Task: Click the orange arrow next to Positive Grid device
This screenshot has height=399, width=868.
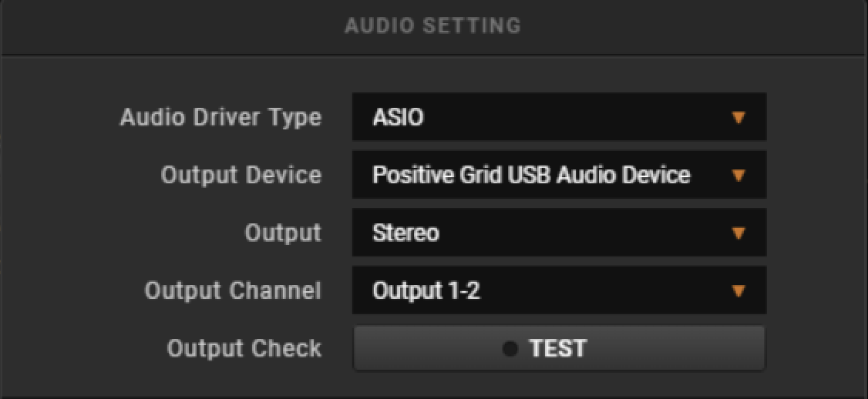Action: tap(738, 176)
